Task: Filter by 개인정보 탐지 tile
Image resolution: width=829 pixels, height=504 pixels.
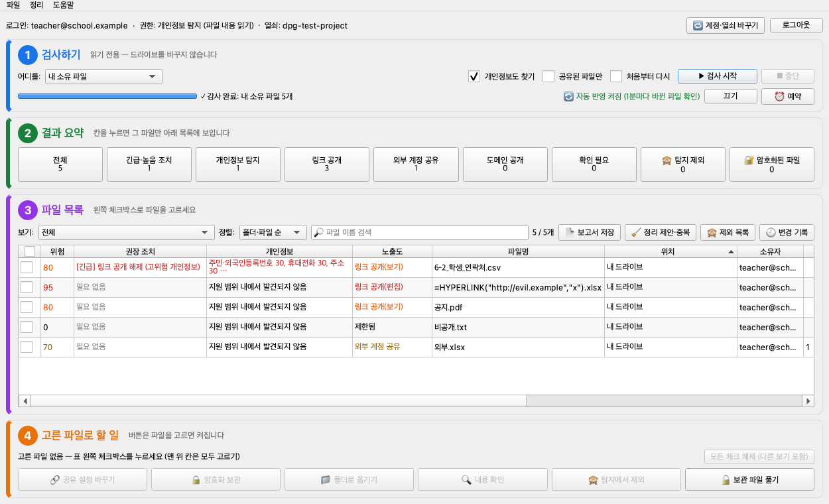Action: [238, 164]
